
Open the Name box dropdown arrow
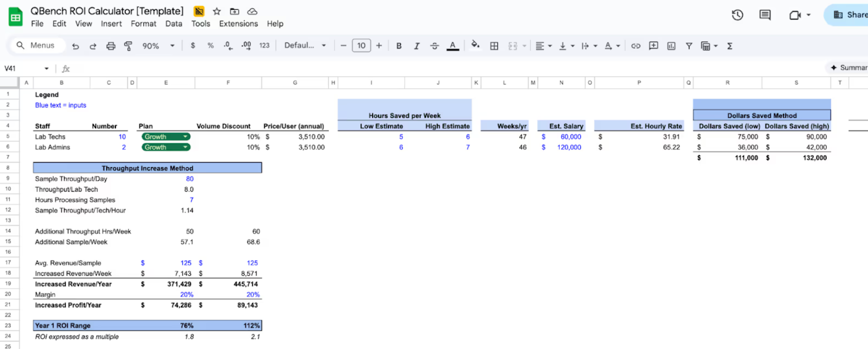point(47,68)
